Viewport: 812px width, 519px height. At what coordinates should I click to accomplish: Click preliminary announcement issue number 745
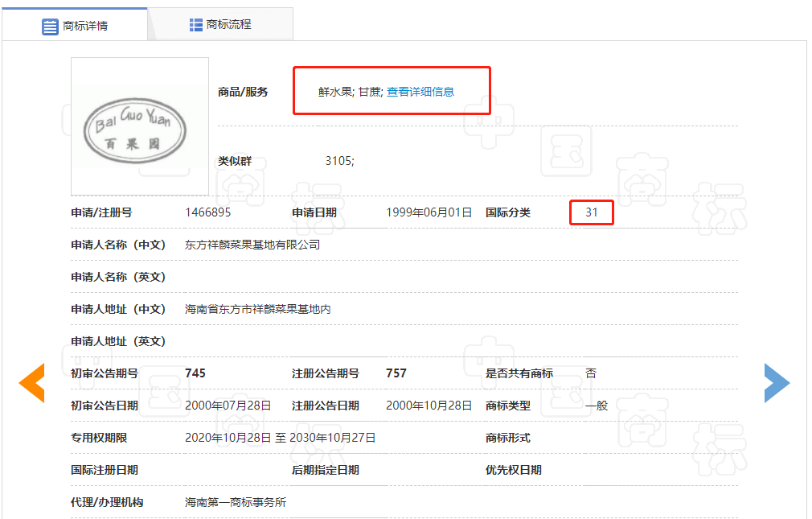pos(195,373)
